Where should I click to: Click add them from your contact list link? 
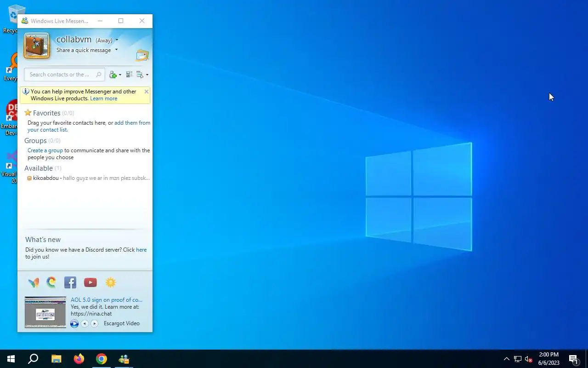132,123
